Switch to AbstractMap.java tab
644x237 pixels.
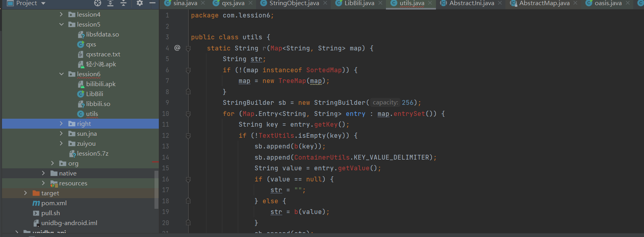[x=544, y=3]
